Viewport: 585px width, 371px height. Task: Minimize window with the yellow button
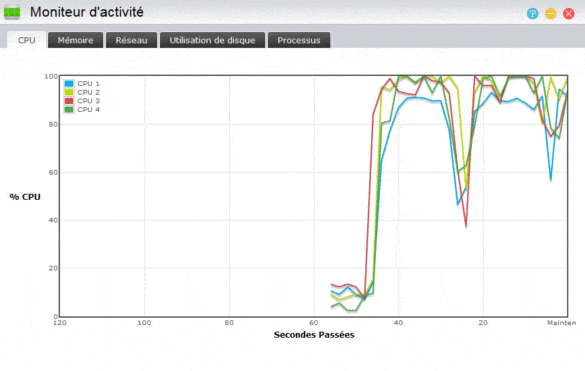[x=550, y=14]
